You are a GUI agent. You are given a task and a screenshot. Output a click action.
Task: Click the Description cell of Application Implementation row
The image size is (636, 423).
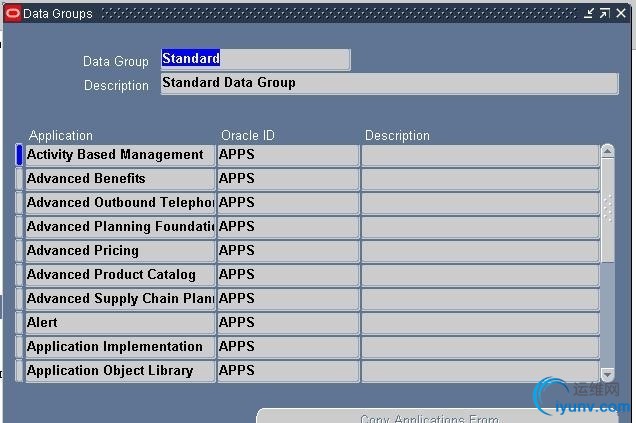click(x=481, y=347)
